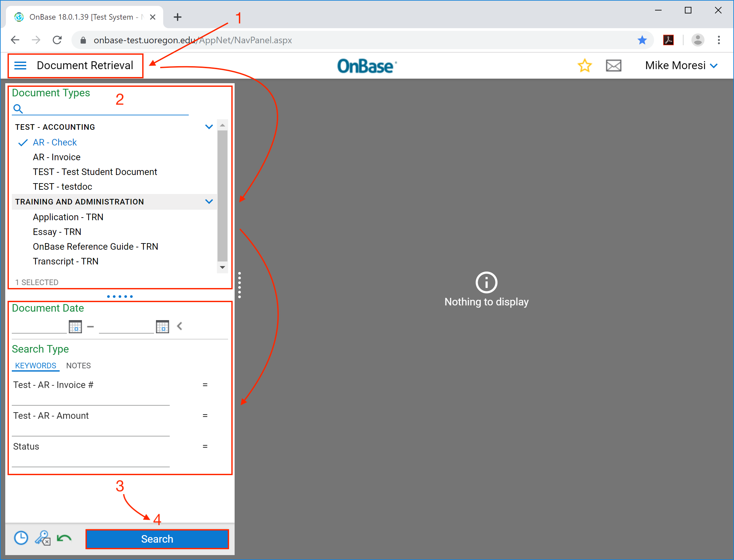The image size is (734, 560).
Task: Click the green undo reset arrow icon
Action: (64, 538)
